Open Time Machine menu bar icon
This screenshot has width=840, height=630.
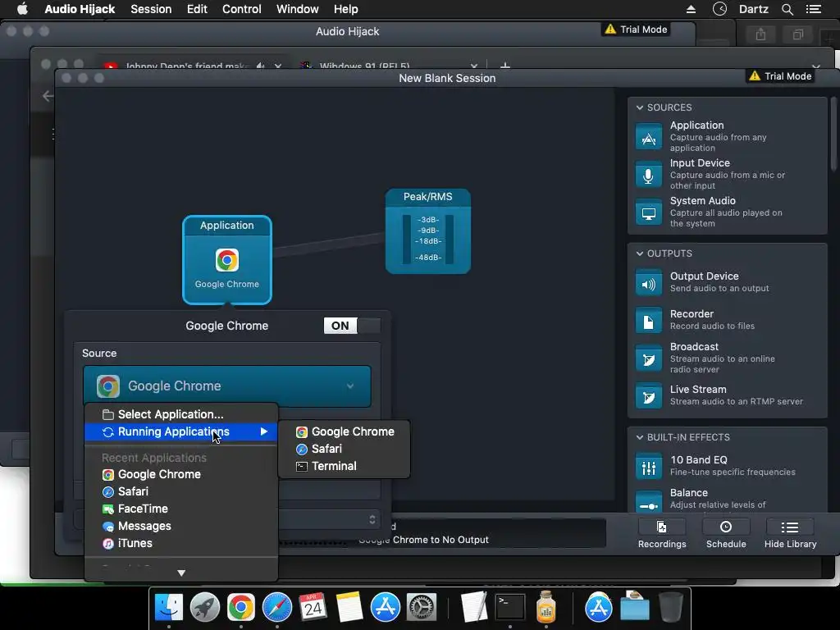point(719,9)
